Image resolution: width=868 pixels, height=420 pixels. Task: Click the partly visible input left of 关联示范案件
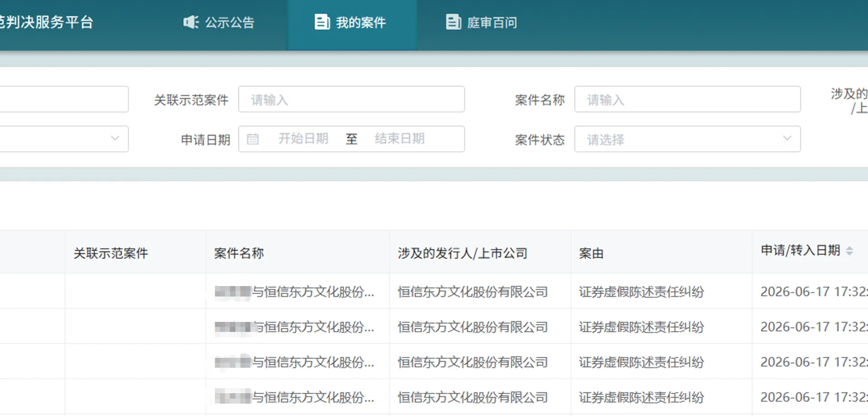(64, 99)
